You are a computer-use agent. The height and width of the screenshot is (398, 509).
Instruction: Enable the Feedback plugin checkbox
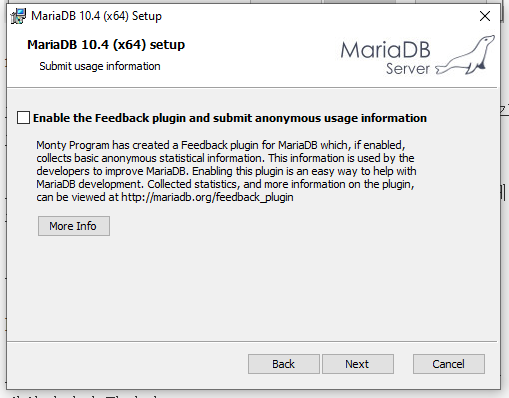(23, 118)
